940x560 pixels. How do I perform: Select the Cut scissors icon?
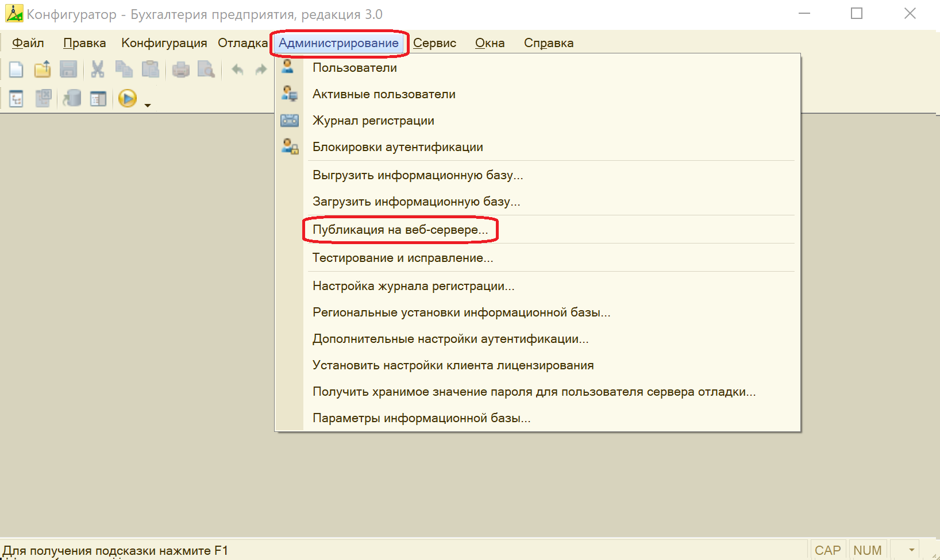tap(98, 69)
